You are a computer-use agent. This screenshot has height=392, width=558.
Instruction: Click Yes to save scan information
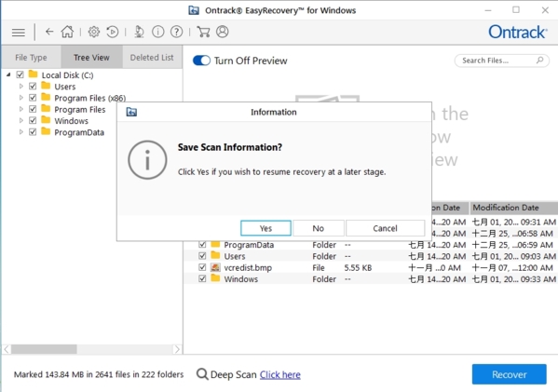[x=265, y=228]
